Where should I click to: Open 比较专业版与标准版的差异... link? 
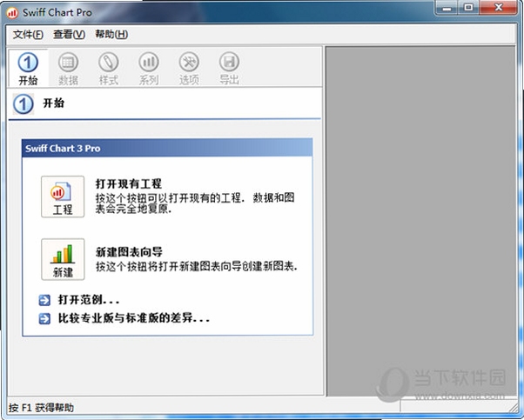pos(134,318)
